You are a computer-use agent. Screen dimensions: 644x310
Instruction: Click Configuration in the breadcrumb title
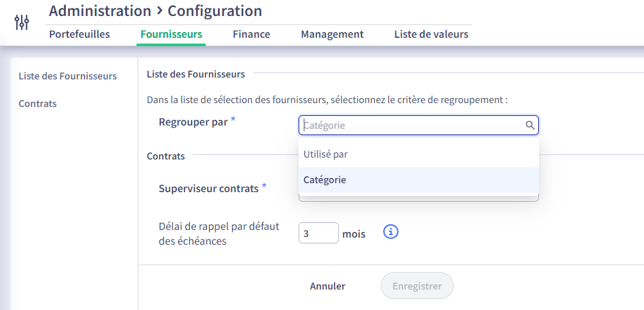[215, 11]
